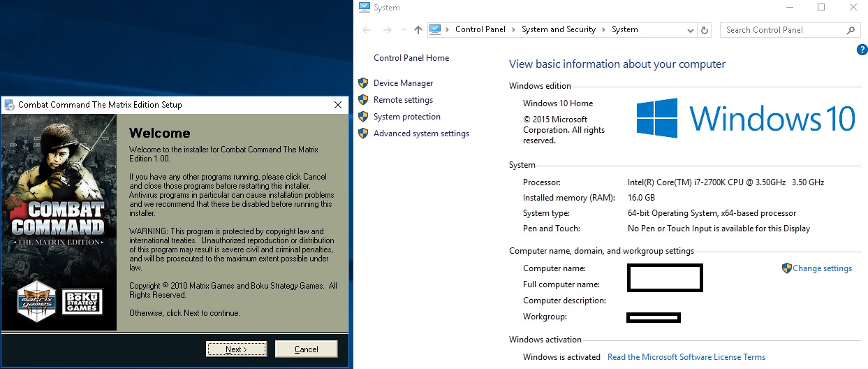
Task: Go back in System window navigation
Action: [367, 30]
